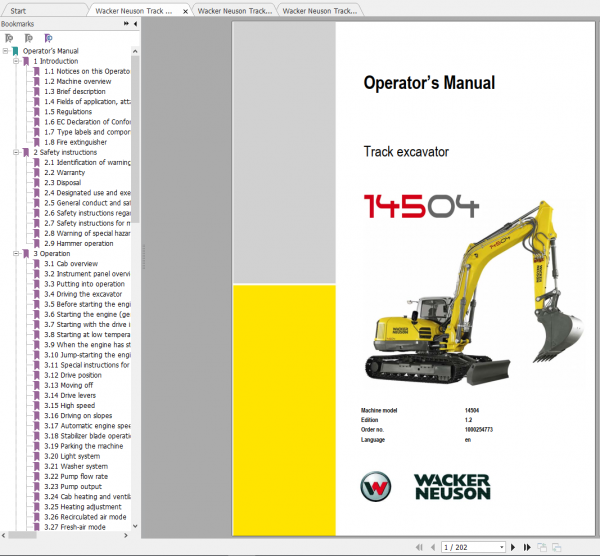
Task: Open bookmark 3.25 Heating adjustment
Action: (83, 507)
